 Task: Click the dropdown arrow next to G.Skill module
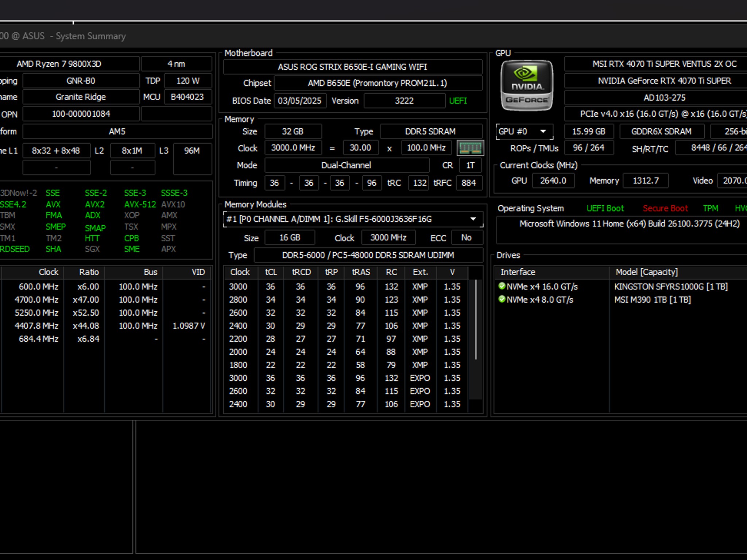click(x=473, y=219)
